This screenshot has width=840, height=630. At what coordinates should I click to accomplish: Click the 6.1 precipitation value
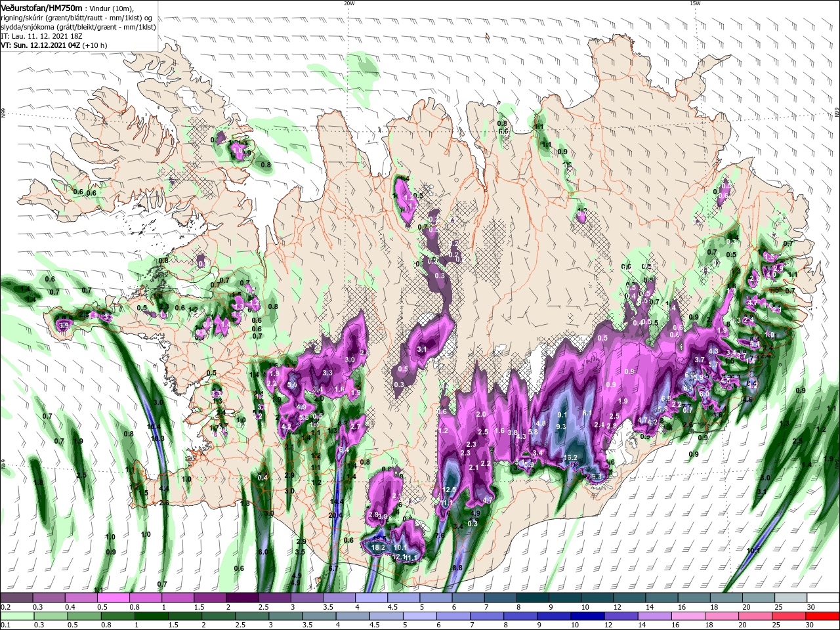(x=587, y=413)
